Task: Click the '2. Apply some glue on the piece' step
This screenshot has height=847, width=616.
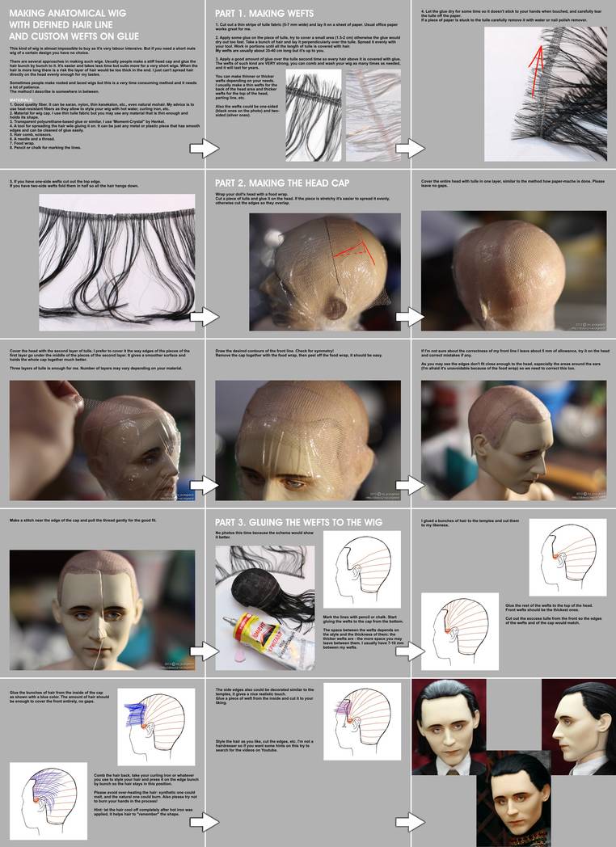Action: pos(308,44)
